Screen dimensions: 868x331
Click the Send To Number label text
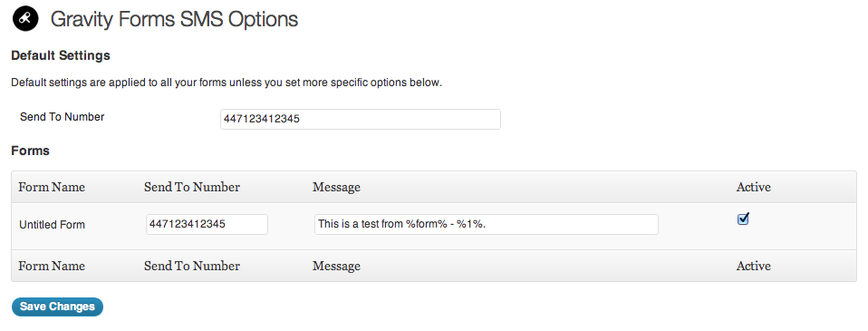coord(62,116)
